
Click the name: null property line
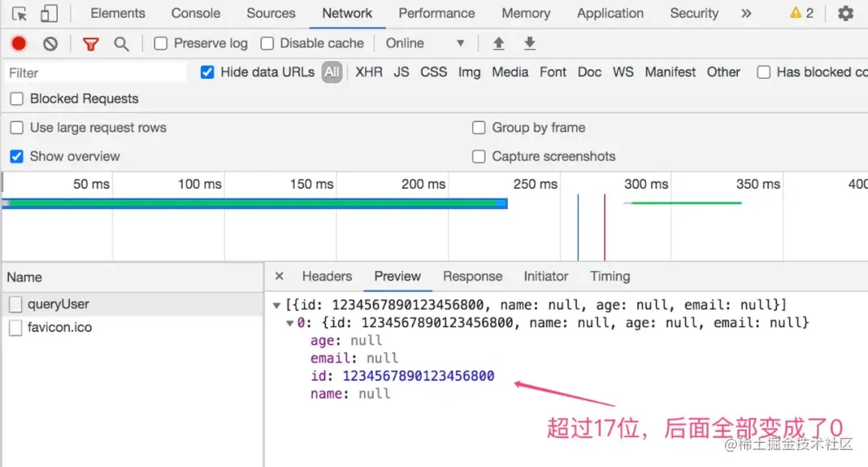click(x=350, y=393)
